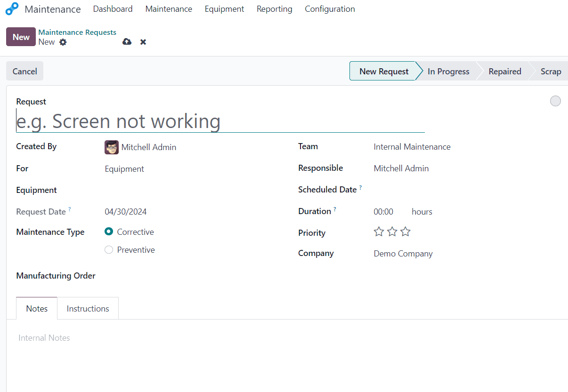Set priority to one star
The width and height of the screenshot is (568, 392).
tap(379, 231)
